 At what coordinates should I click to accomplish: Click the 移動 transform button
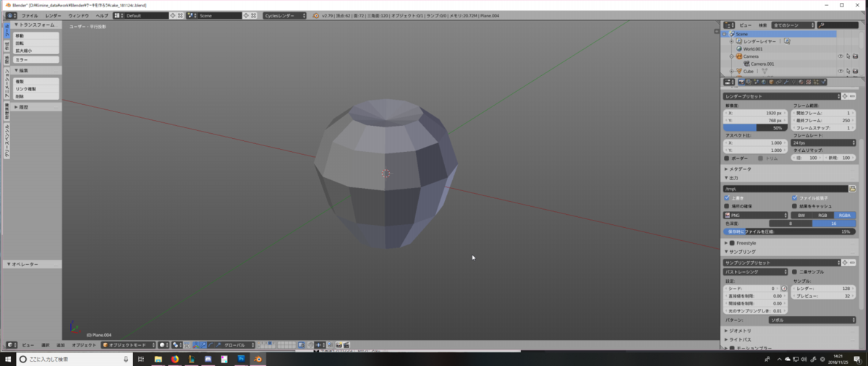tap(36, 35)
